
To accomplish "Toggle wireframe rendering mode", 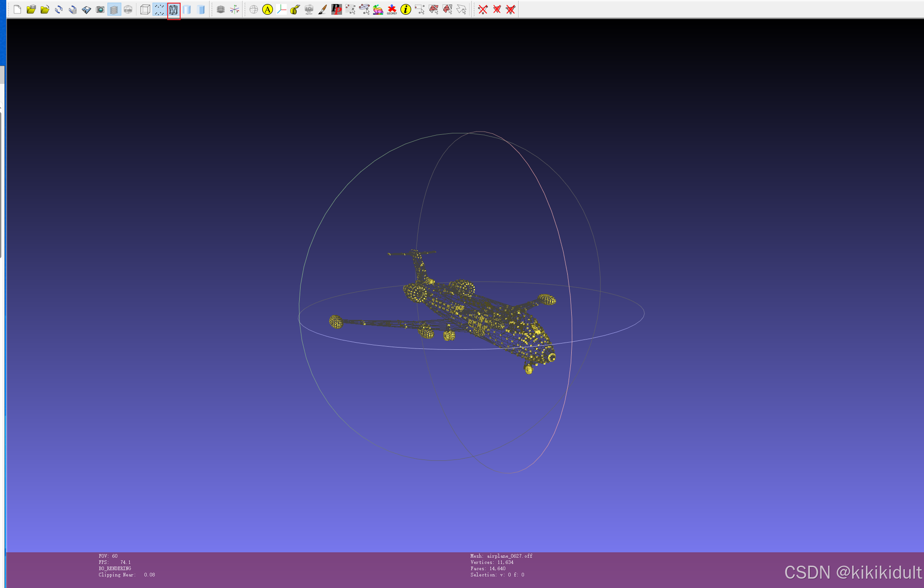I will (173, 9).
